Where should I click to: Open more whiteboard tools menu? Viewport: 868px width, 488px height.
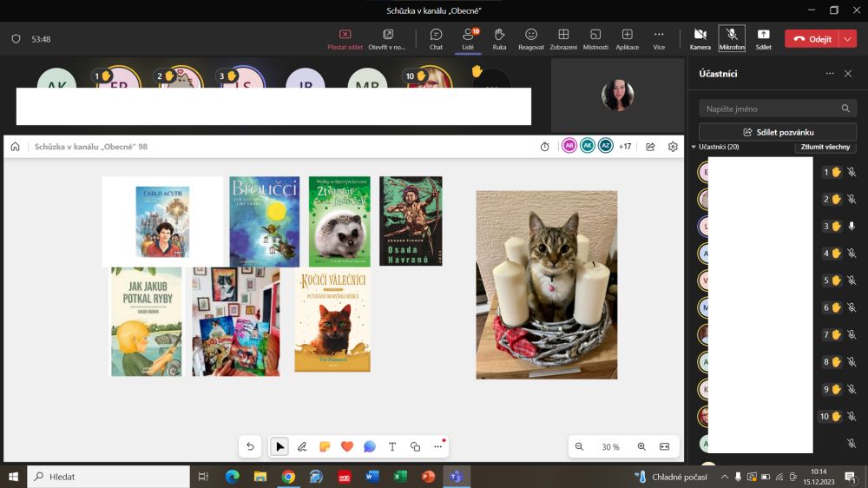point(437,446)
